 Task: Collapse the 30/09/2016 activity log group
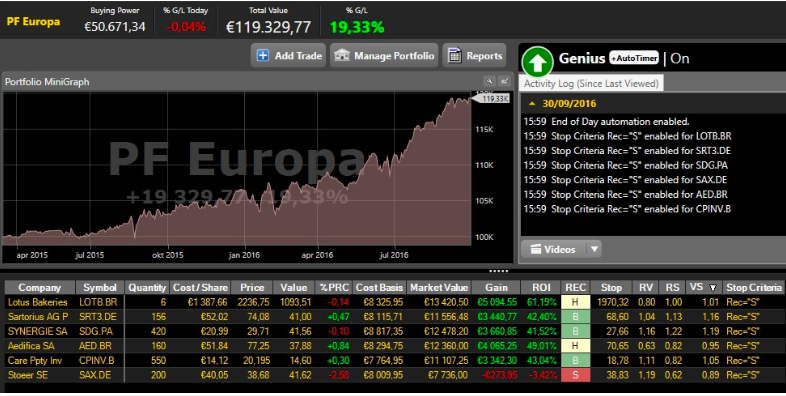[532, 104]
